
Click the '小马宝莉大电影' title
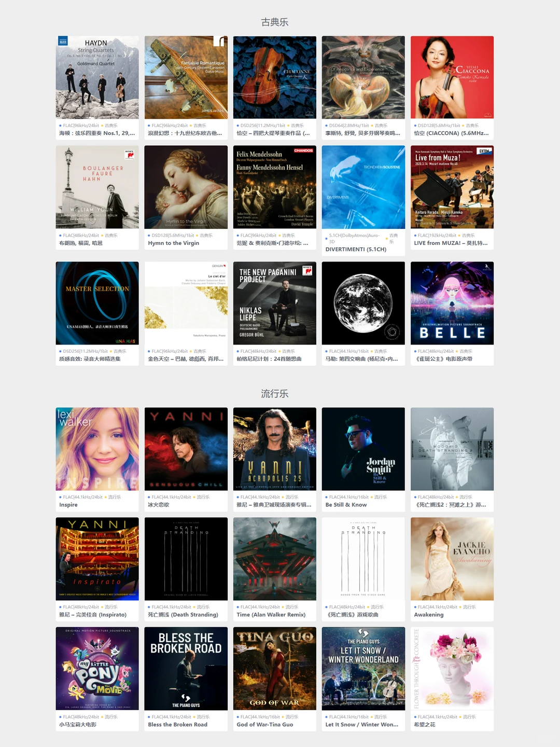pyautogui.click(x=78, y=725)
